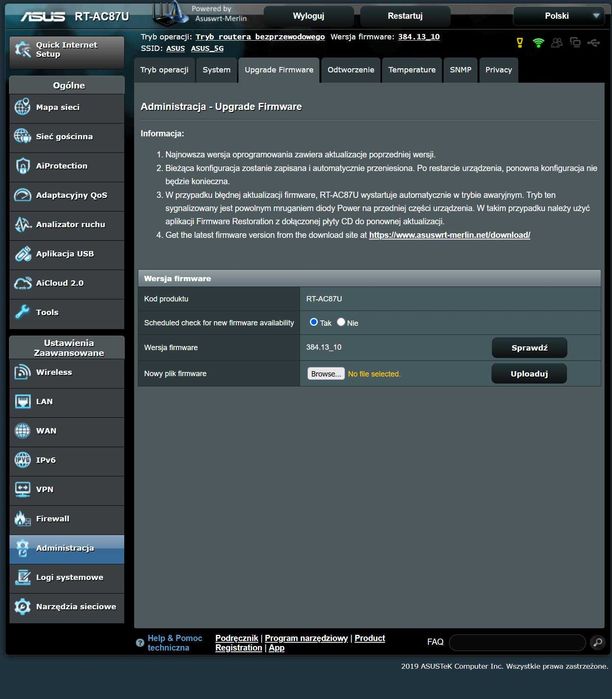The image size is (612, 699).
Task: Switch to the System tab
Action: [217, 70]
